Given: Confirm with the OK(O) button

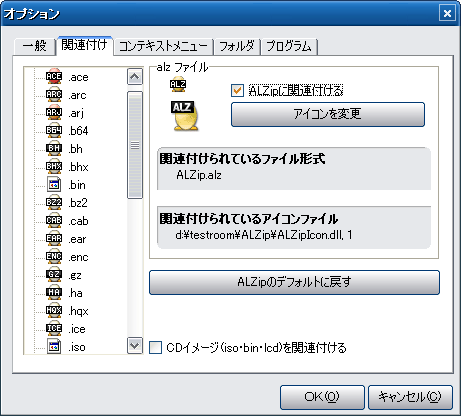Looking at the screenshot, I should (322, 397).
